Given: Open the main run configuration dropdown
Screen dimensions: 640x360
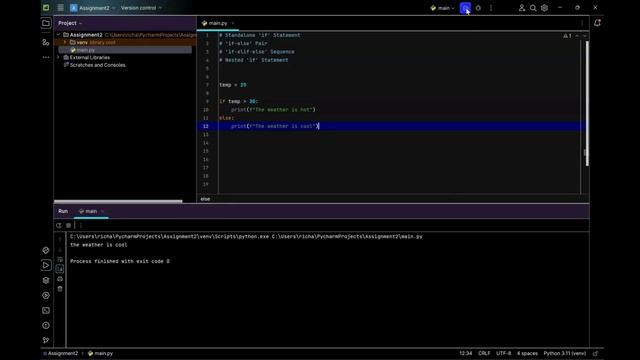Looking at the screenshot, I should pyautogui.click(x=443, y=8).
